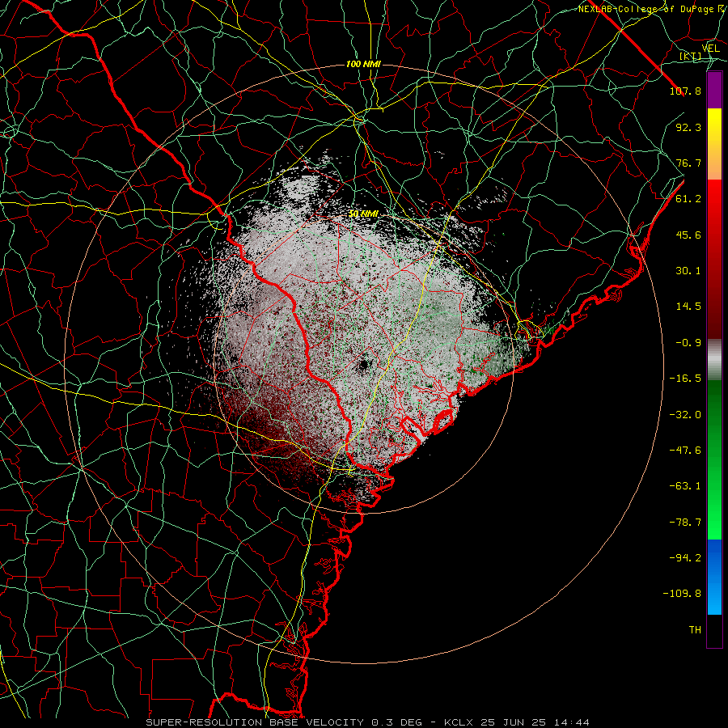Image resolution: width=728 pixels, height=728 pixels.
Task: Click the 107.8 velocity scale value
Action: (685, 91)
